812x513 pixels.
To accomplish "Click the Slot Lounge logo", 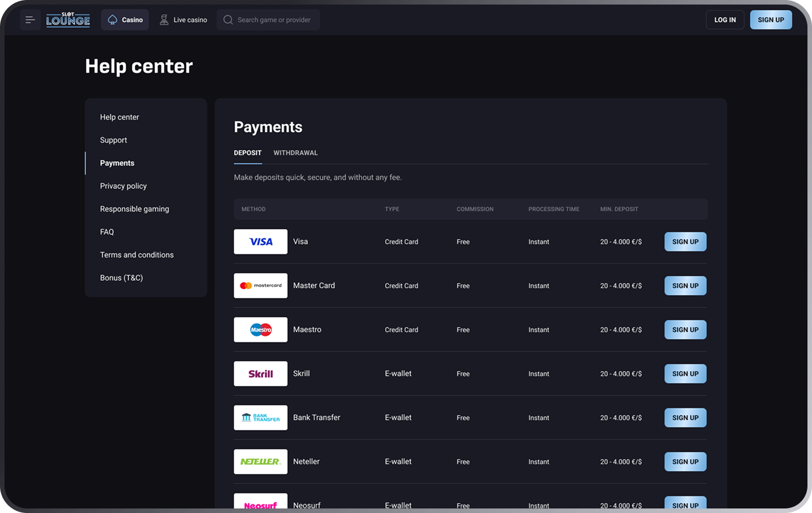I will pos(68,20).
